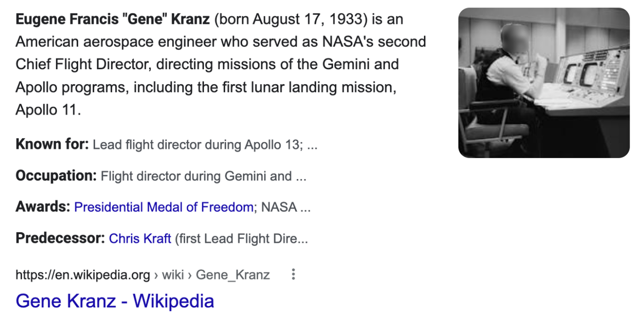Click the https://en.wikipedia.org breadcrumb segment

[82, 274]
